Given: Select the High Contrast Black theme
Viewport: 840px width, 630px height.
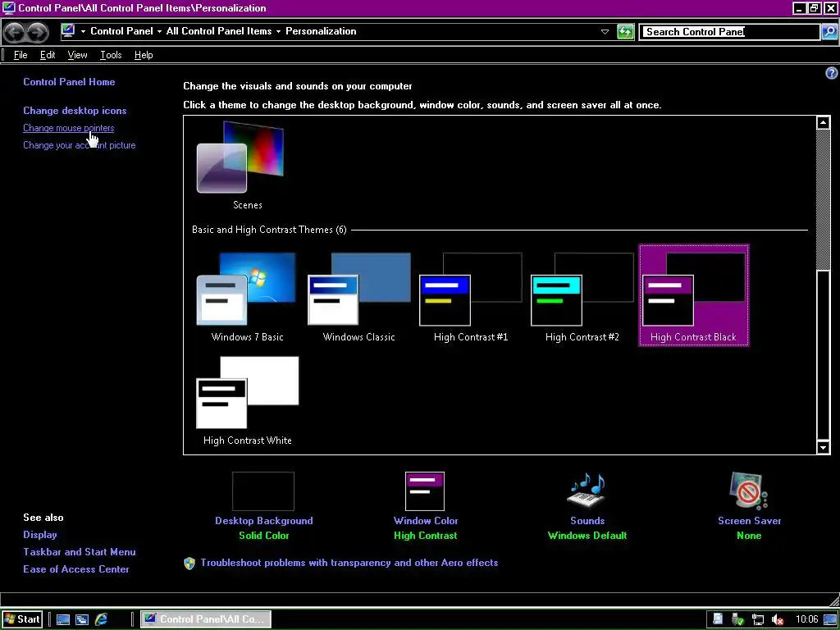Looking at the screenshot, I should coord(694,295).
